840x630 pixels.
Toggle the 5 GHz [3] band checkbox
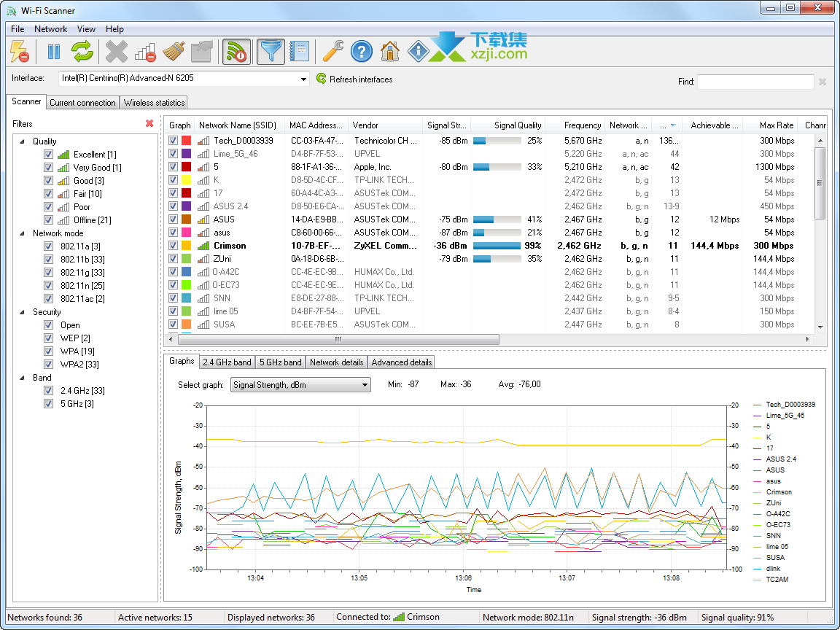coord(48,404)
